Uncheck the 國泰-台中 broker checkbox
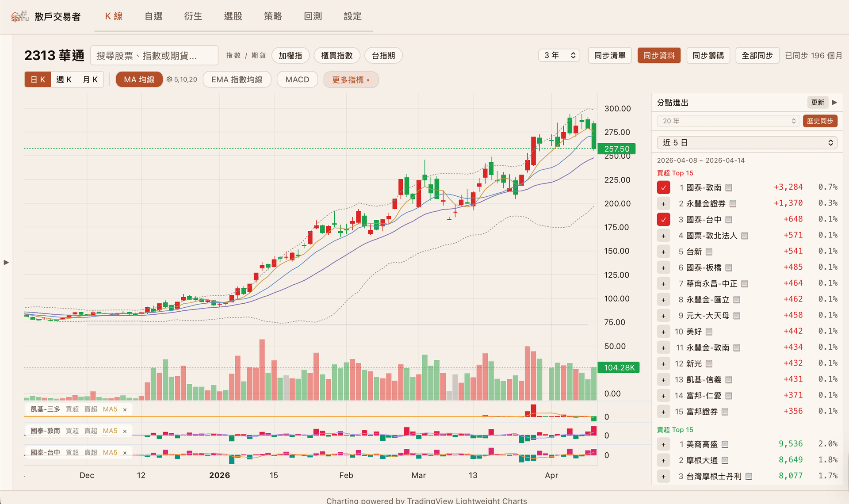Image resolution: width=849 pixels, height=504 pixels. (x=663, y=220)
